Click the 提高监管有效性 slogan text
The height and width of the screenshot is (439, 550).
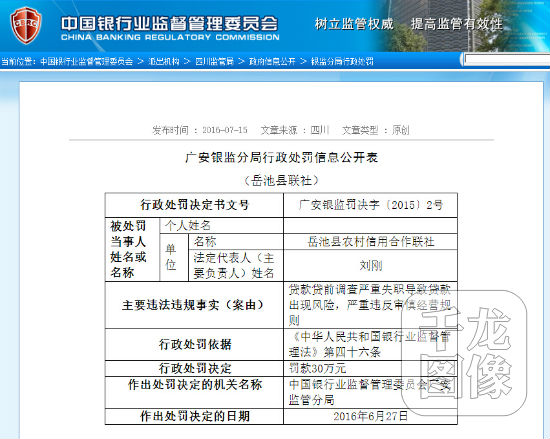[x=457, y=24]
